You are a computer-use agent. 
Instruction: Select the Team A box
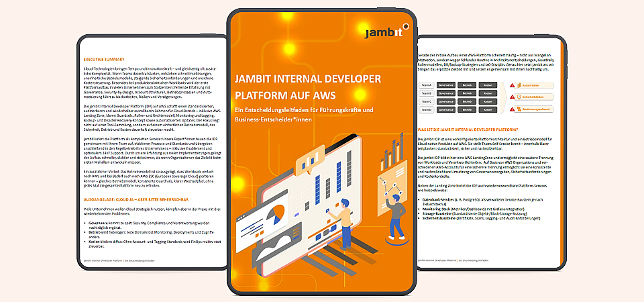point(427,85)
